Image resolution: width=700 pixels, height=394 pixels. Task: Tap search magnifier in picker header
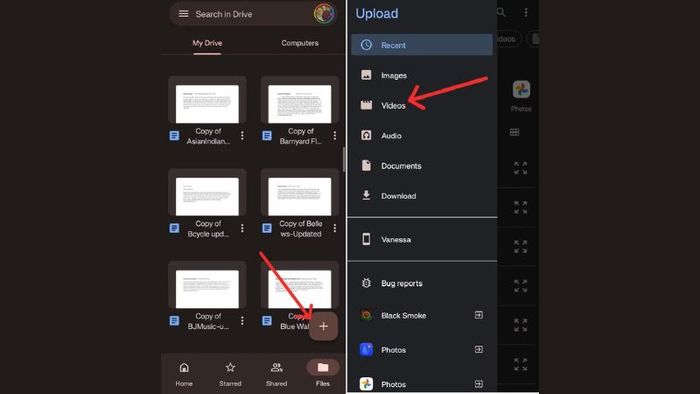pos(502,12)
